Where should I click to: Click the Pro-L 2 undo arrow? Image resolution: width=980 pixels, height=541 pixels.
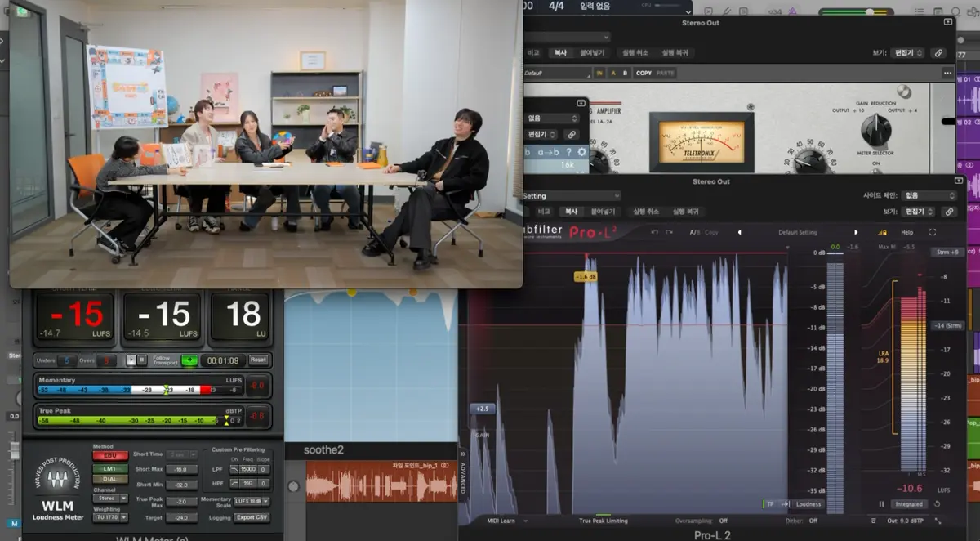pos(654,232)
